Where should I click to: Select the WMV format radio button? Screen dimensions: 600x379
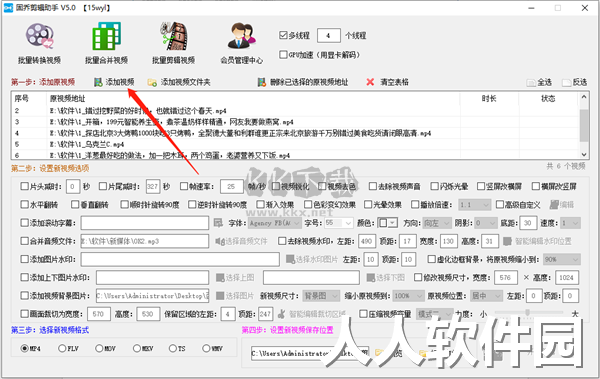206,348
